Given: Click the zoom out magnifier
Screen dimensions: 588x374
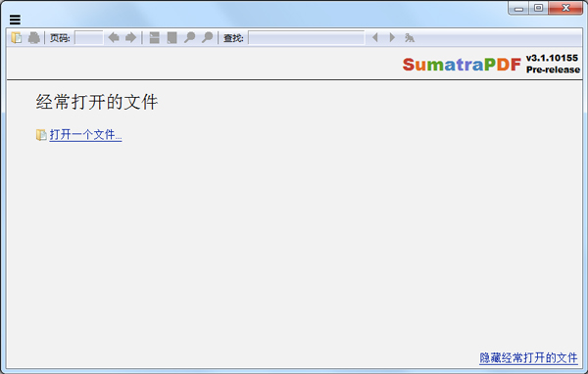Looking at the screenshot, I should pos(189,37).
